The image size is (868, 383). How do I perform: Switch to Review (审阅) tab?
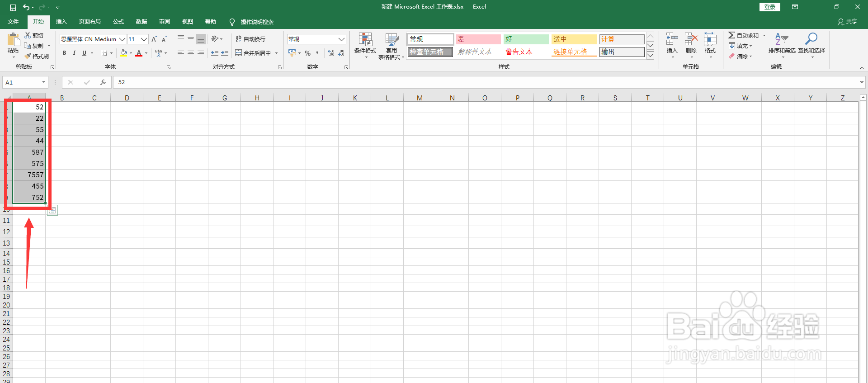165,22
